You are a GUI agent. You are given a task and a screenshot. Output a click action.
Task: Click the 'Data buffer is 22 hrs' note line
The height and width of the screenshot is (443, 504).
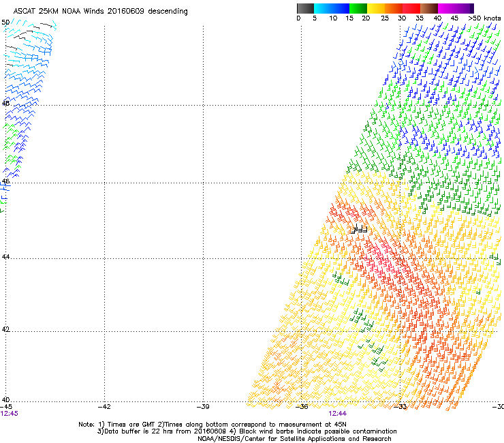click(x=247, y=431)
